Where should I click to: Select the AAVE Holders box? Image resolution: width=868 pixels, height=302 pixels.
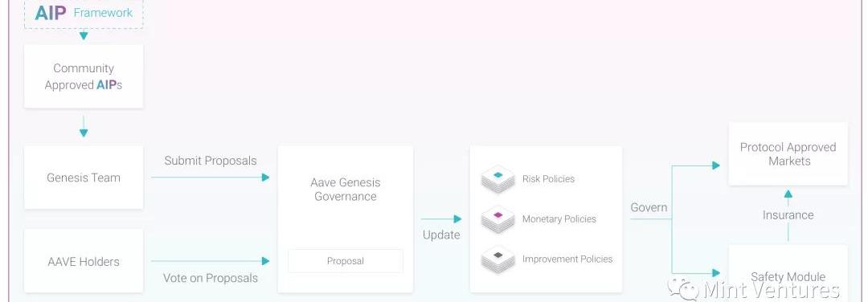(x=84, y=261)
